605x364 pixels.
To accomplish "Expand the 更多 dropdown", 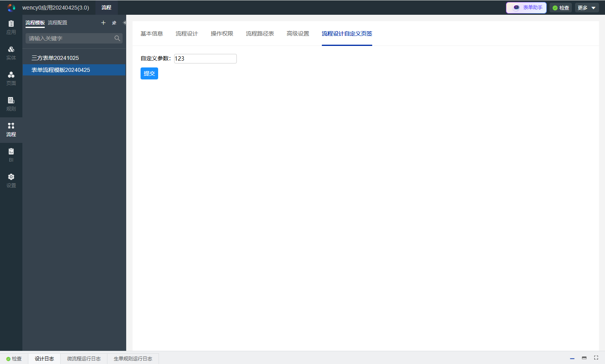I will click(x=587, y=8).
